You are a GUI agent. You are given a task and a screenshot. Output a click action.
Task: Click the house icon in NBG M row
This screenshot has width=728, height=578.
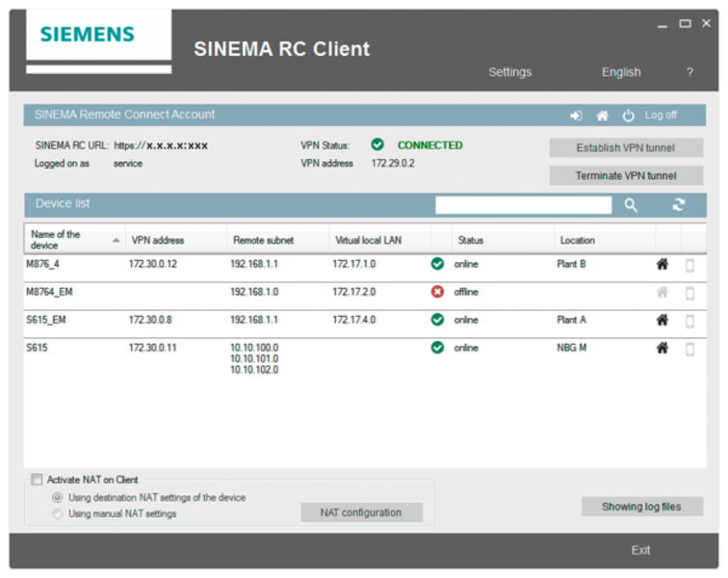[x=663, y=348]
